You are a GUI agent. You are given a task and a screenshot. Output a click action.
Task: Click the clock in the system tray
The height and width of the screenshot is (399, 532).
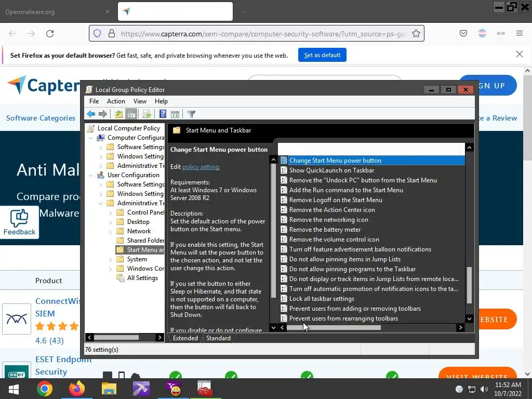(x=508, y=389)
